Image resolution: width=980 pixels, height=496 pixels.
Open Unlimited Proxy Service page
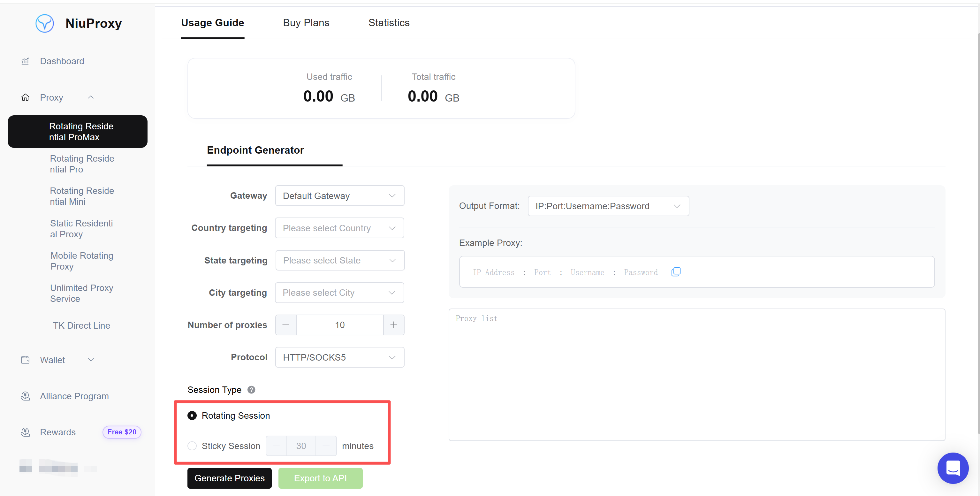click(x=82, y=293)
